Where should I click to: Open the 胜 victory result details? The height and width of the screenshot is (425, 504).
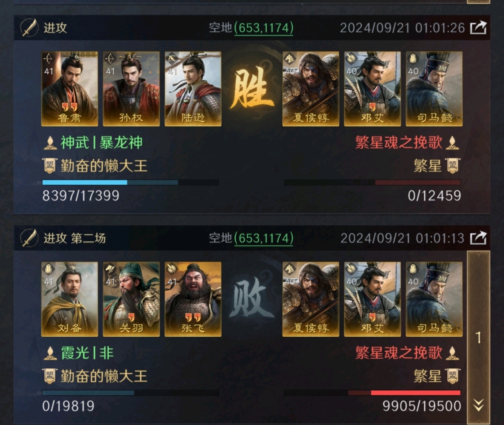[x=252, y=89]
